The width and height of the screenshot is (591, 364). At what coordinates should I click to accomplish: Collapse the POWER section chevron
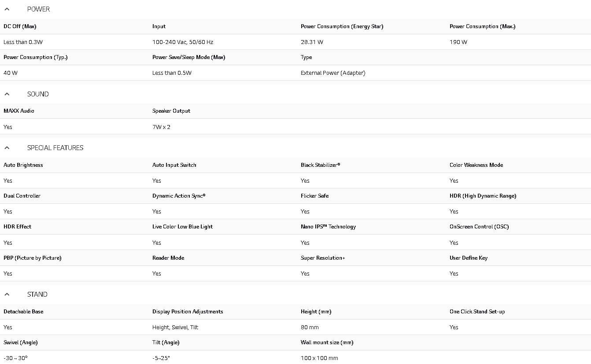pos(7,9)
